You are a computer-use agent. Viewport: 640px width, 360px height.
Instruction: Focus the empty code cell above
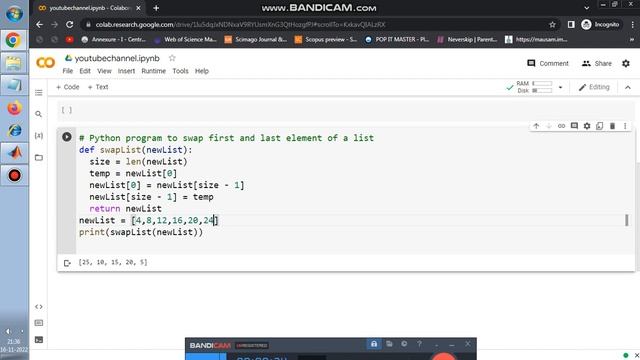coord(351,110)
